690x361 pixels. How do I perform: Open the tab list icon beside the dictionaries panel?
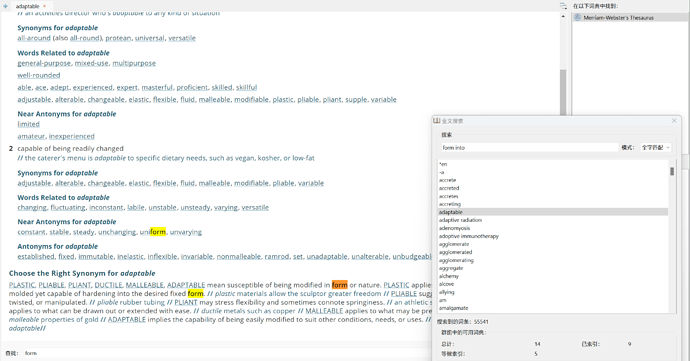[563, 6]
